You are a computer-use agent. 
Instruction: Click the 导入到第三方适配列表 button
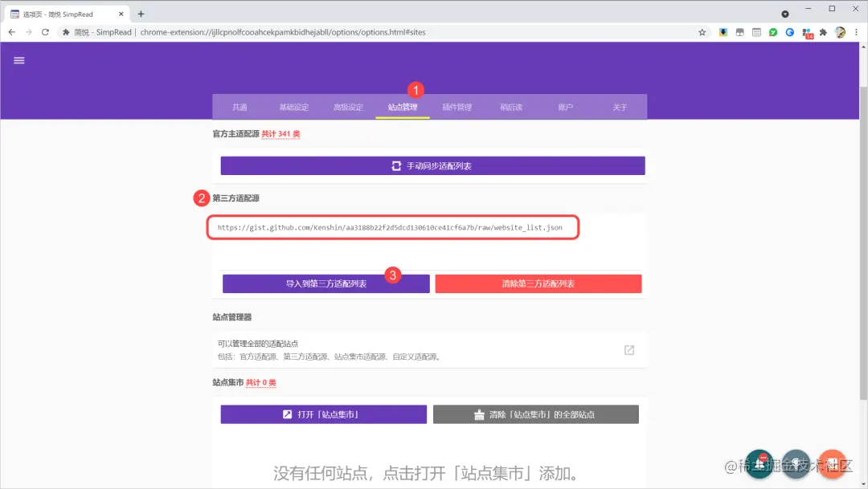pos(326,283)
